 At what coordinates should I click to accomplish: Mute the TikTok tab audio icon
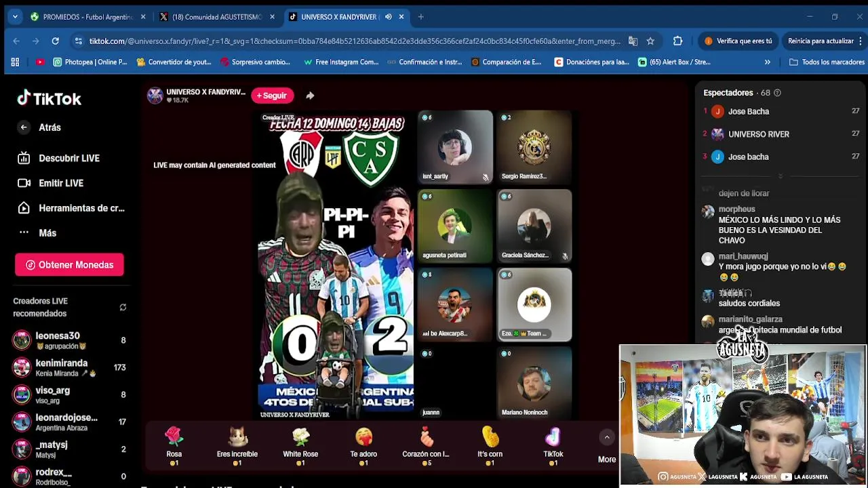coord(388,17)
